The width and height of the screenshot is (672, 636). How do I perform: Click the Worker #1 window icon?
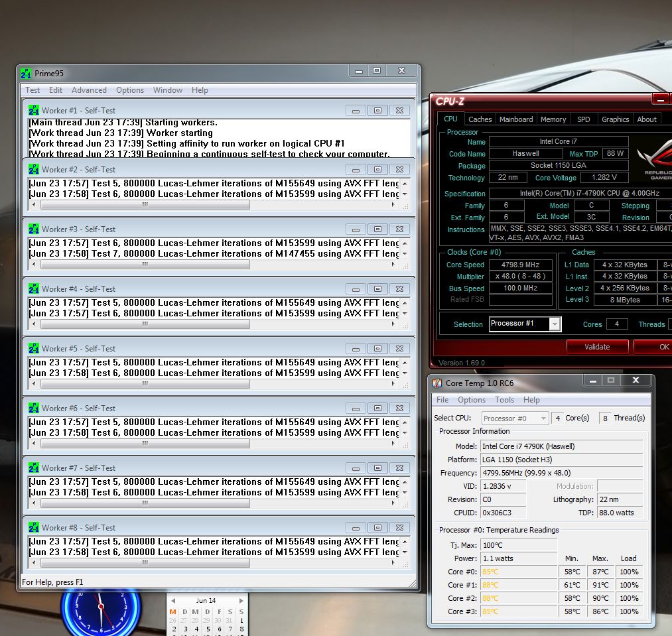coord(33,111)
